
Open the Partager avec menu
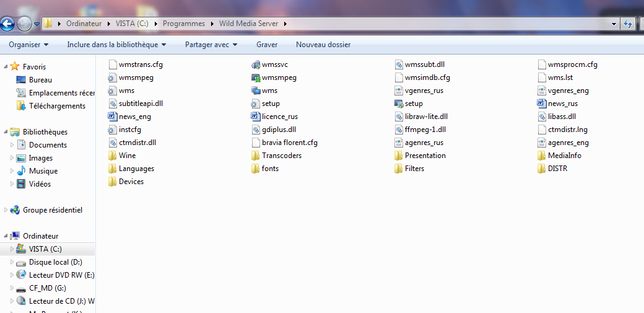pyautogui.click(x=211, y=45)
